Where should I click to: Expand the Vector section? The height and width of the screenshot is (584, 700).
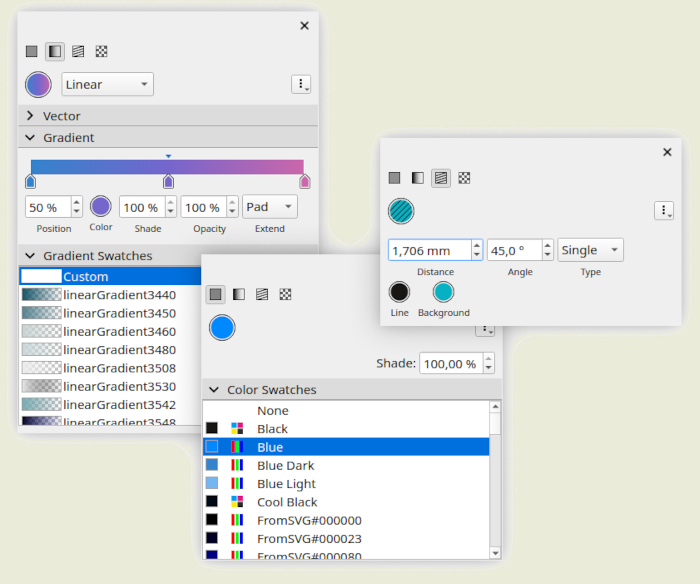[x=30, y=116]
